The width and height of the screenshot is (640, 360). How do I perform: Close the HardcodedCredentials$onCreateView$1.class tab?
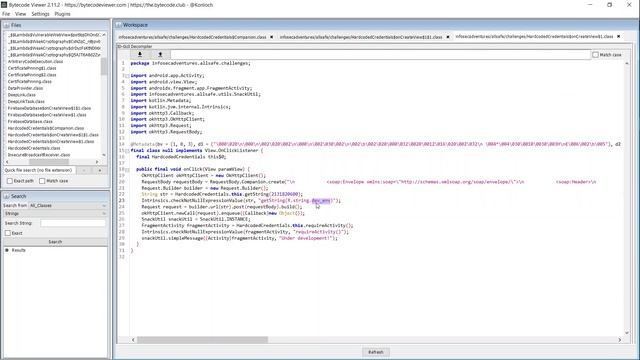tap(619, 36)
